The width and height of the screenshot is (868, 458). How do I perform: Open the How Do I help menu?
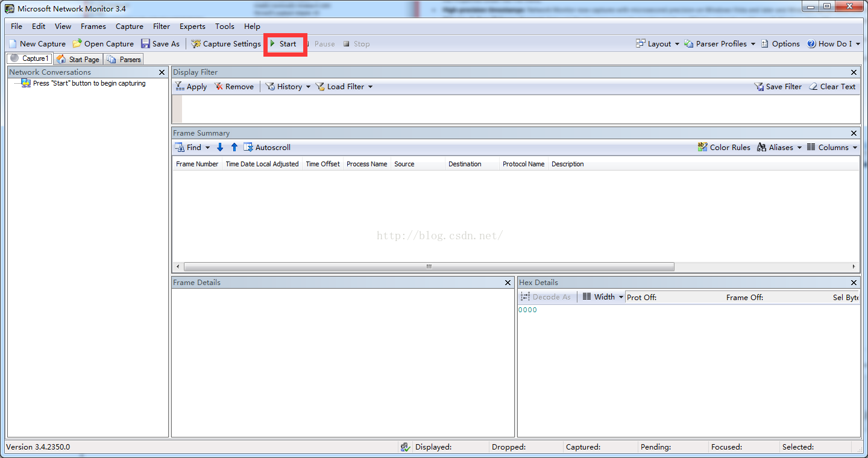(834, 43)
